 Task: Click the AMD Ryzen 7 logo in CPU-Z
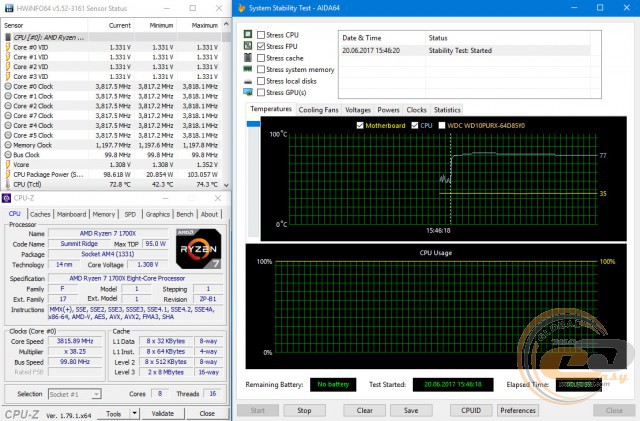(x=199, y=248)
